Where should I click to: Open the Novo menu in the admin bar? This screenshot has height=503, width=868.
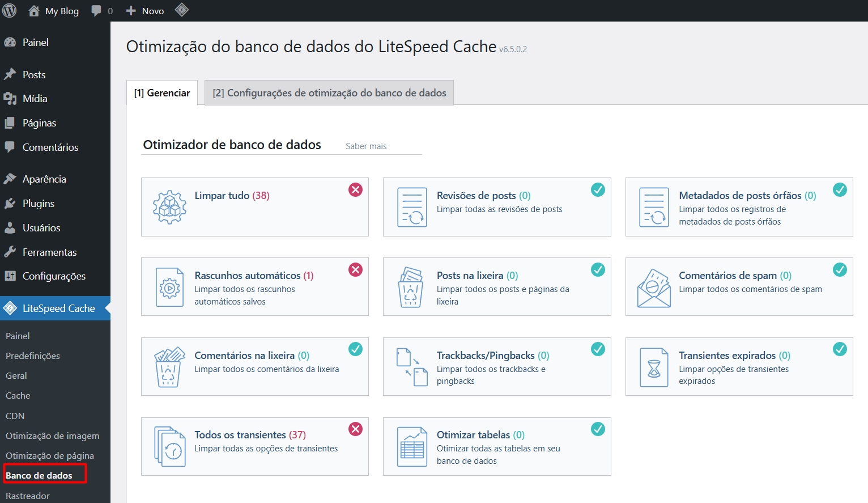[x=144, y=10]
